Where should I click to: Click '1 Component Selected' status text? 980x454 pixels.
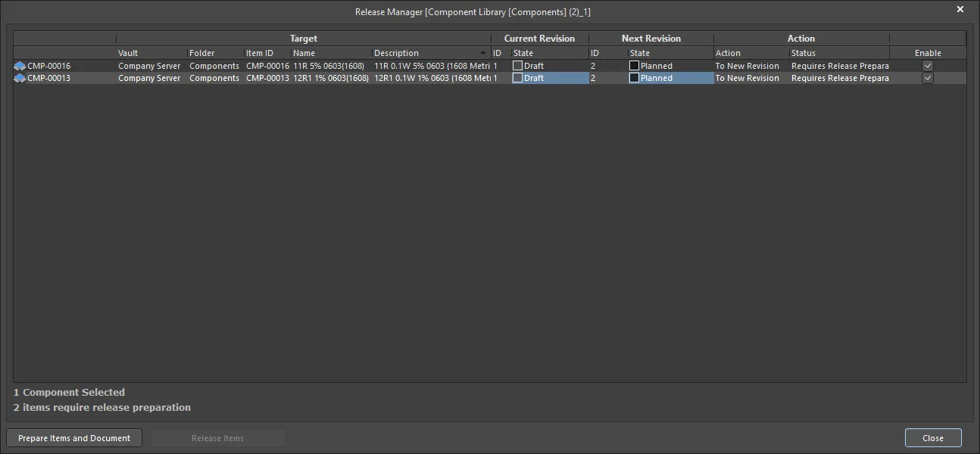click(69, 392)
